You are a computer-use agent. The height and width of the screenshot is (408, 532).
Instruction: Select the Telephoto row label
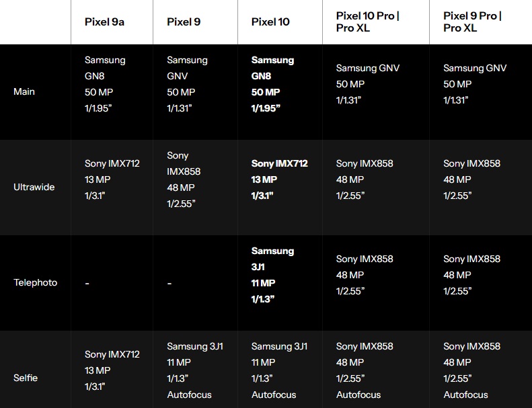[x=36, y=282]
